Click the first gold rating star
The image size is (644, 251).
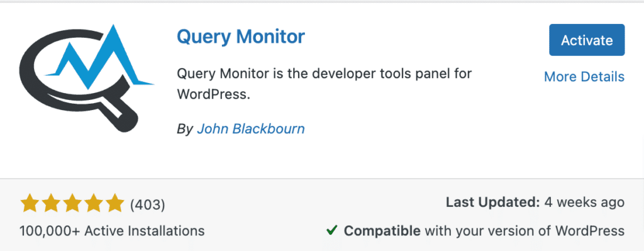tap(29, 204)
